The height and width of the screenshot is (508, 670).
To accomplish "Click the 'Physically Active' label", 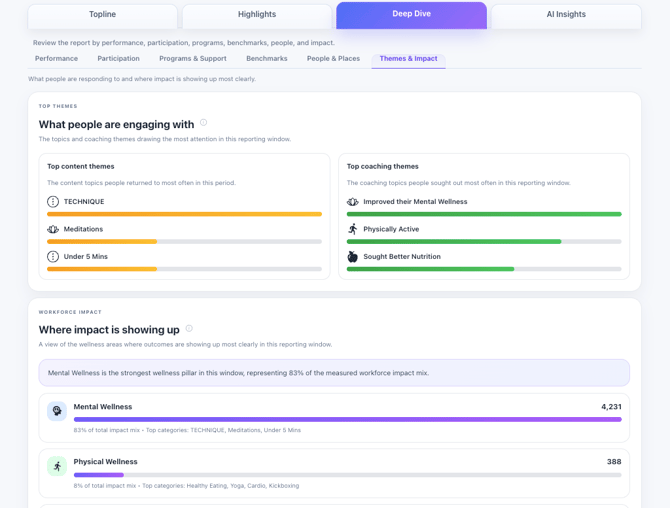I will click(x=391, y=229).
